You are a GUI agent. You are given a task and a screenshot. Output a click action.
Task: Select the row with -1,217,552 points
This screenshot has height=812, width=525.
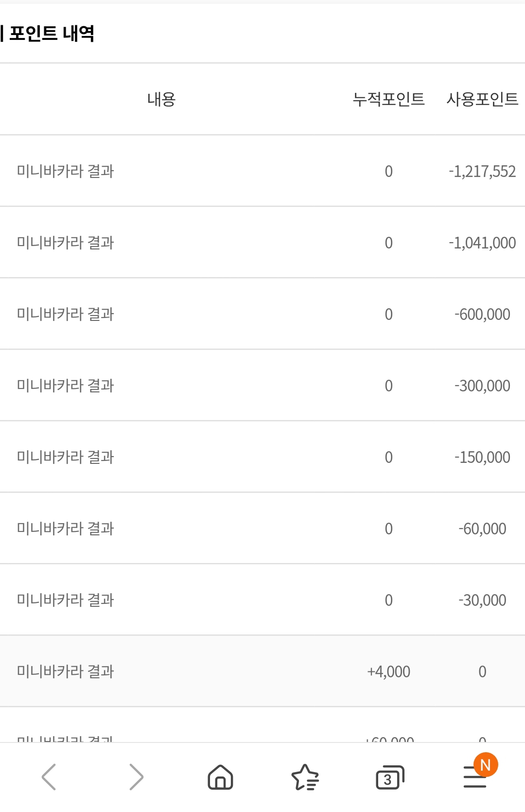pyautogui.click(x=262, y=171)
